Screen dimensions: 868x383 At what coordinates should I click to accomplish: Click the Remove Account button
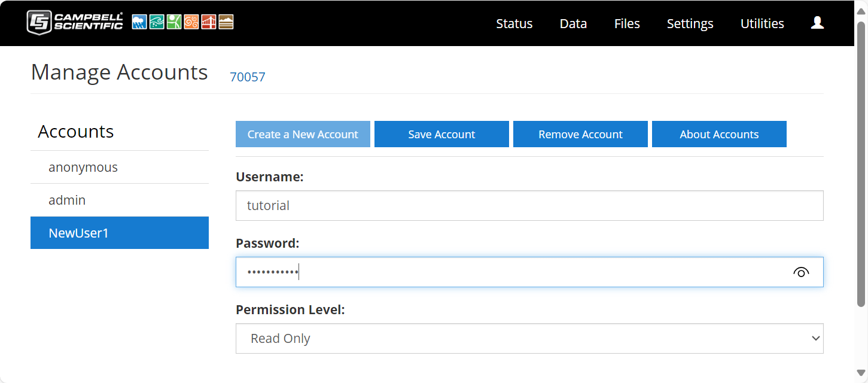pos(580,135)
